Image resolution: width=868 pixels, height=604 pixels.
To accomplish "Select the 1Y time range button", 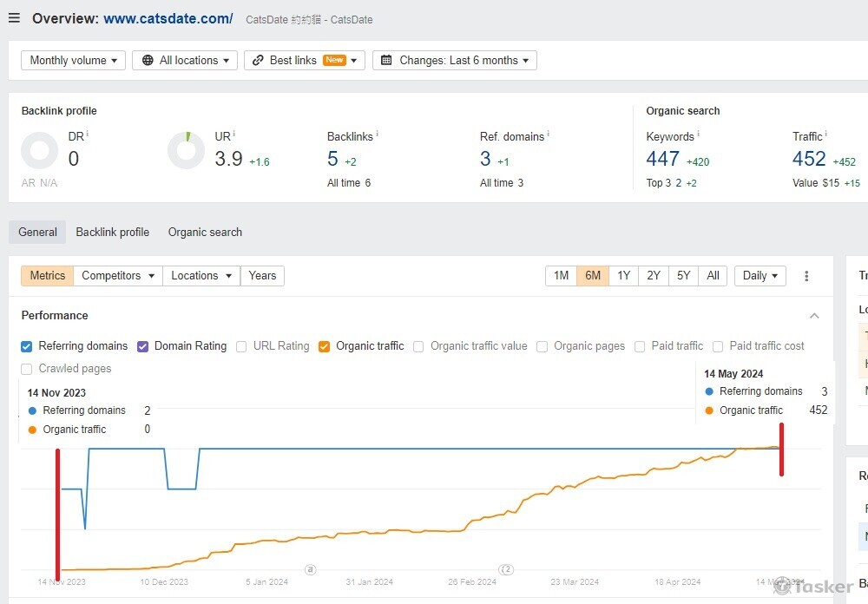I will (x=623, y=276).
